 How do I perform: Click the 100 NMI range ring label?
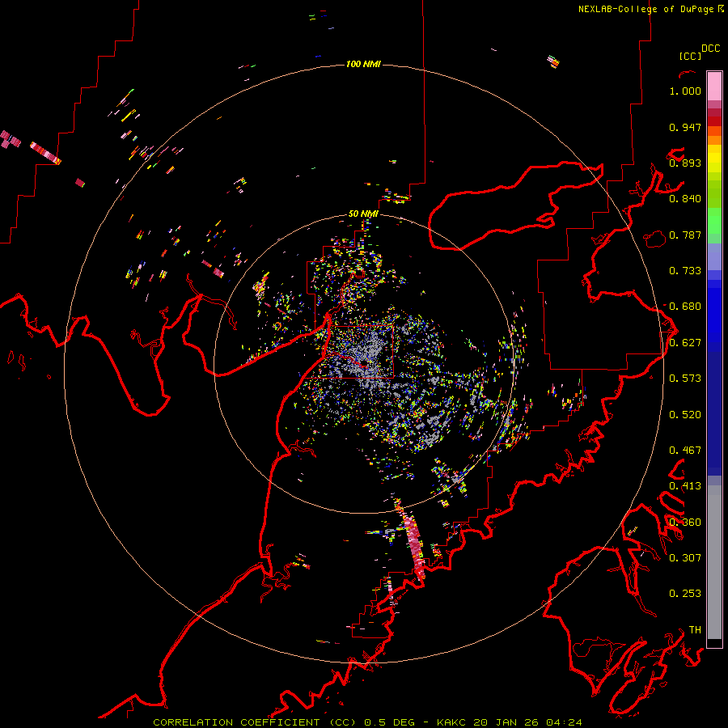(363, 64)
